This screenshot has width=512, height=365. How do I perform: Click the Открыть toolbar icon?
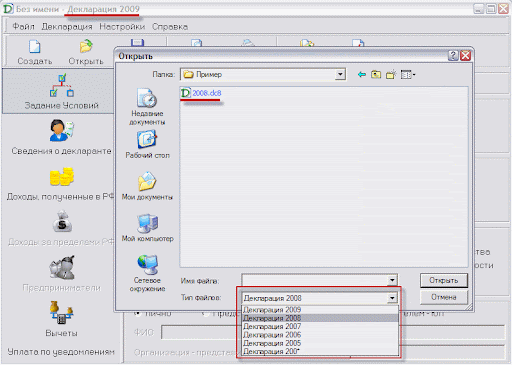(86, 52)
